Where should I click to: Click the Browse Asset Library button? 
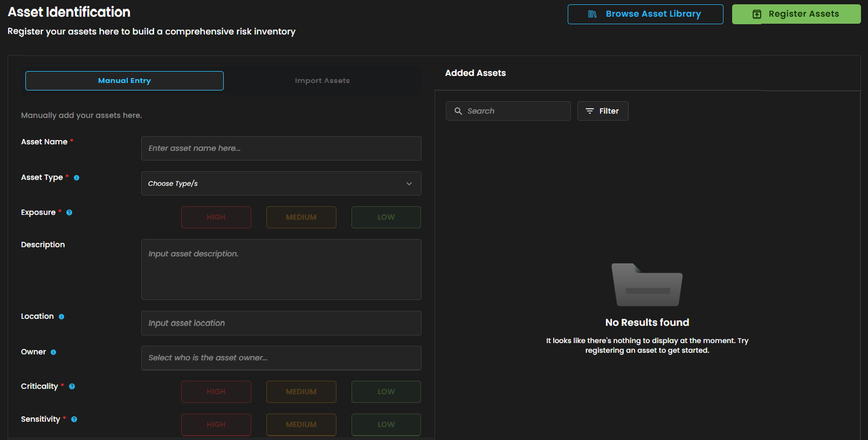(x=645, y=14)
